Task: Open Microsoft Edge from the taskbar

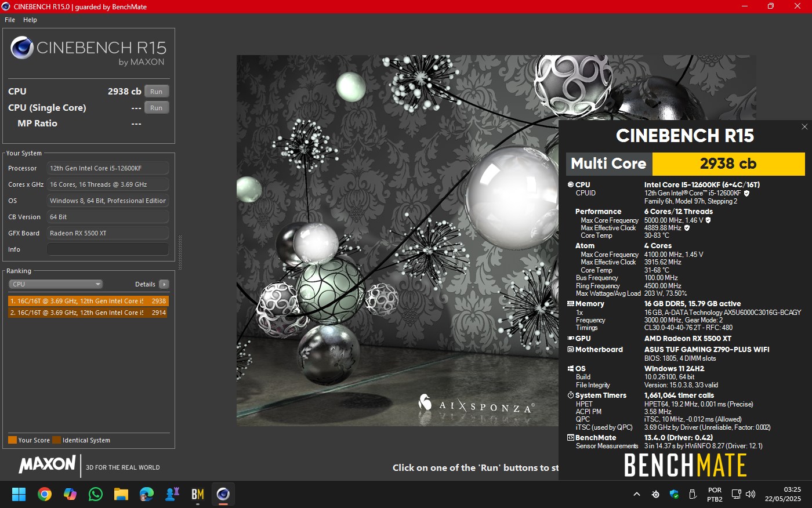Action: pyautogui.click(x=147, y=494)
